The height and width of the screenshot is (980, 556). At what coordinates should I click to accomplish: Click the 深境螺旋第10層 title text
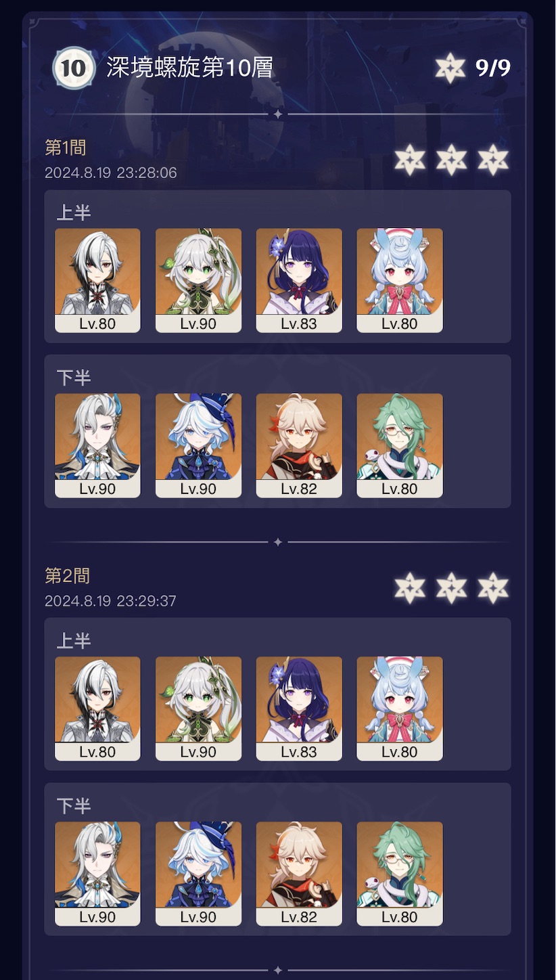point(190,68)
